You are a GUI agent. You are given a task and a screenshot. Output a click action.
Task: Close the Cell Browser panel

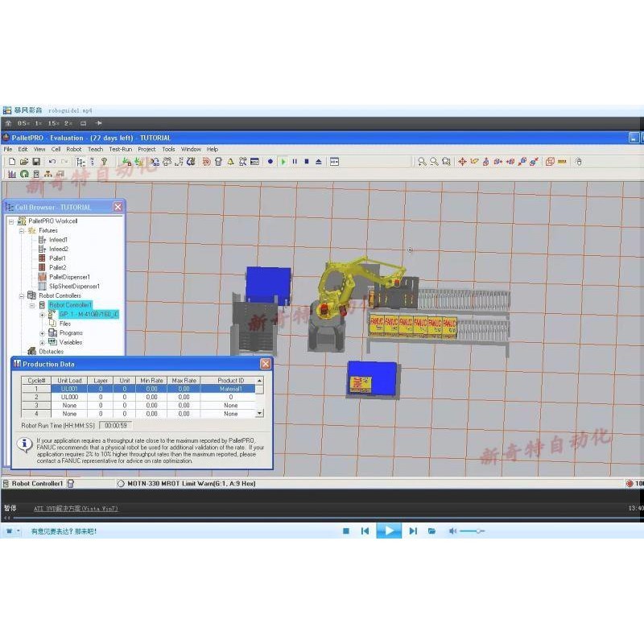click(x=118, y=207)
